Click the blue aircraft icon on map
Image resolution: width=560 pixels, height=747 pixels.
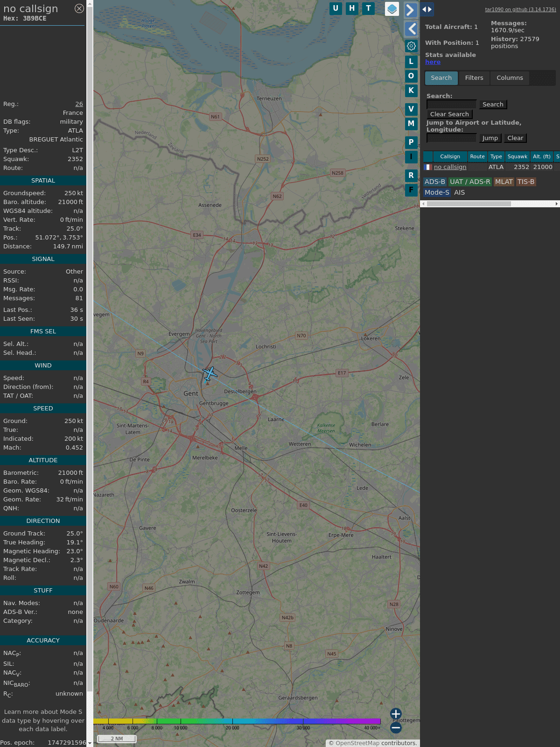pyautogui.click(x=210, y=373)
